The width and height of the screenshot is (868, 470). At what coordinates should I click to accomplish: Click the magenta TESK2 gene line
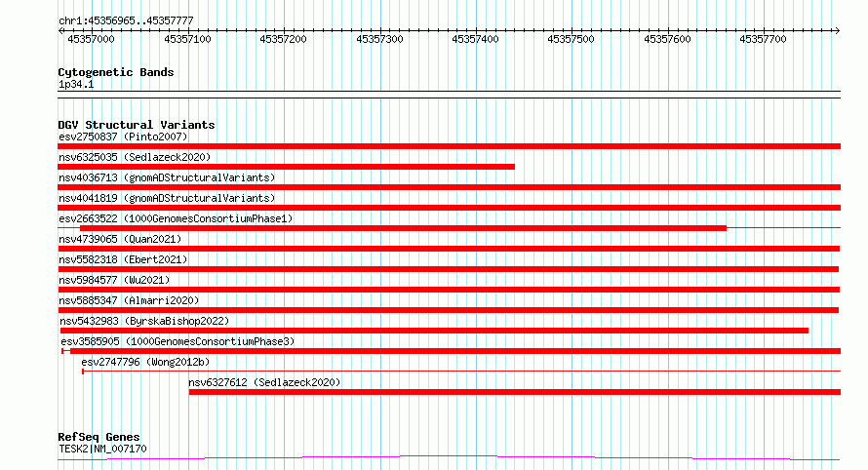tap(449, 457)
